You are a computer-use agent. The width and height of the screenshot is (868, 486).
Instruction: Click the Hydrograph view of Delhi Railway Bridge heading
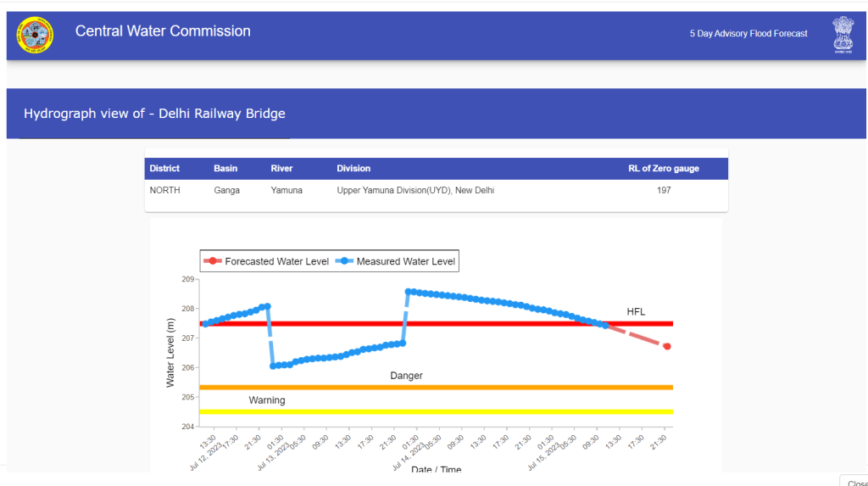pyautogui.click(x=154, y=114)
